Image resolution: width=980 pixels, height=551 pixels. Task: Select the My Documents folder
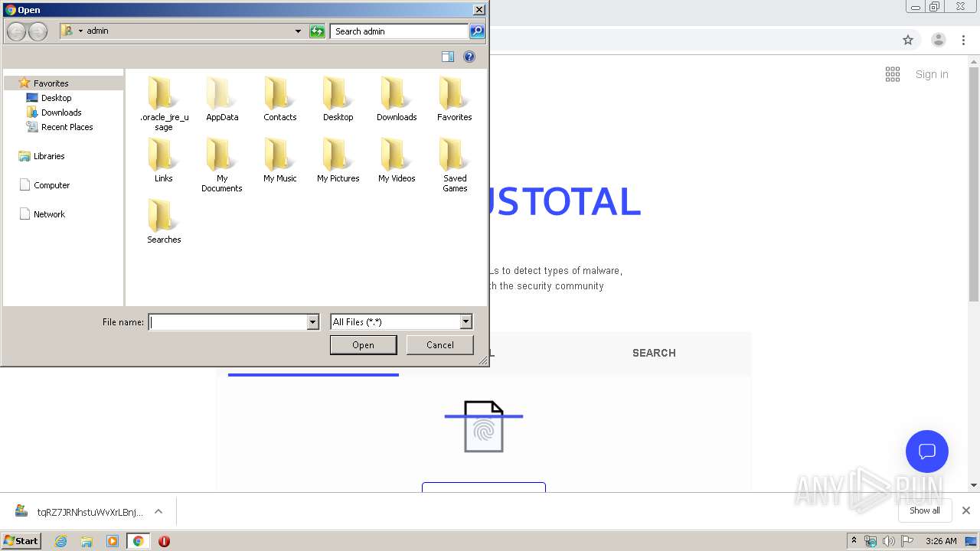(221, 165)
